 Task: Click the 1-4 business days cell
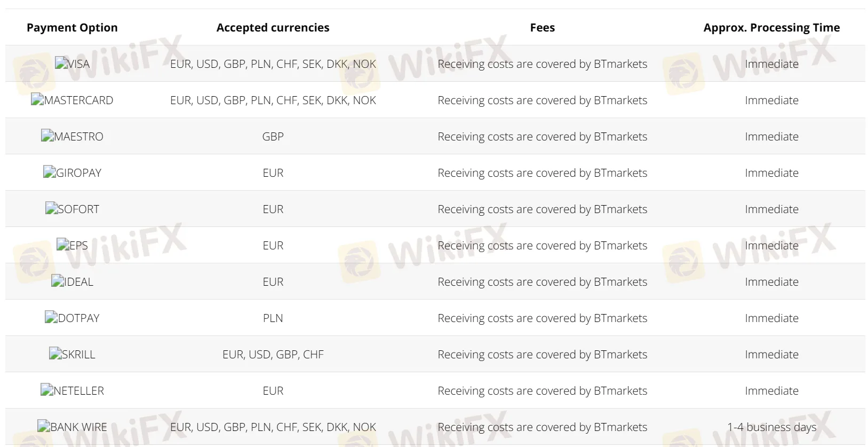(x=771, y=427)
